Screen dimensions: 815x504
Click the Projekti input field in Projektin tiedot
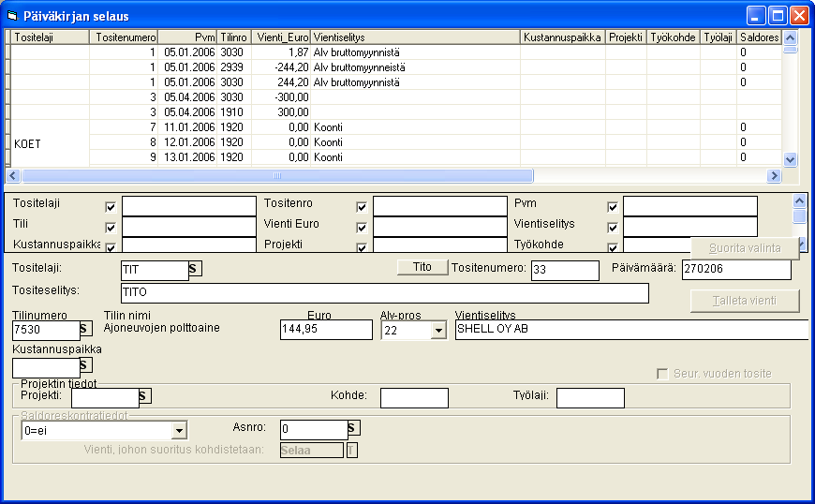click(105, 398)
